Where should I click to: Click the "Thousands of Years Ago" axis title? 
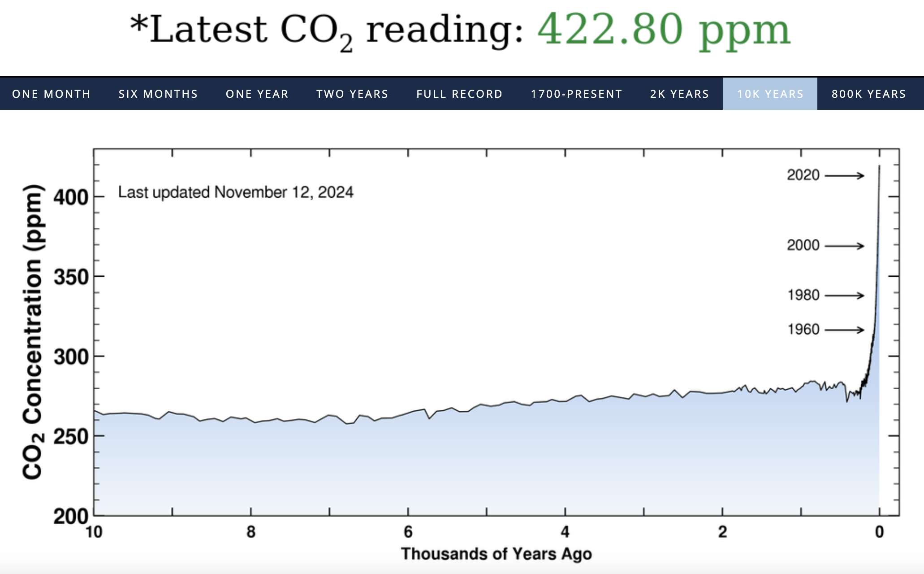496,554
